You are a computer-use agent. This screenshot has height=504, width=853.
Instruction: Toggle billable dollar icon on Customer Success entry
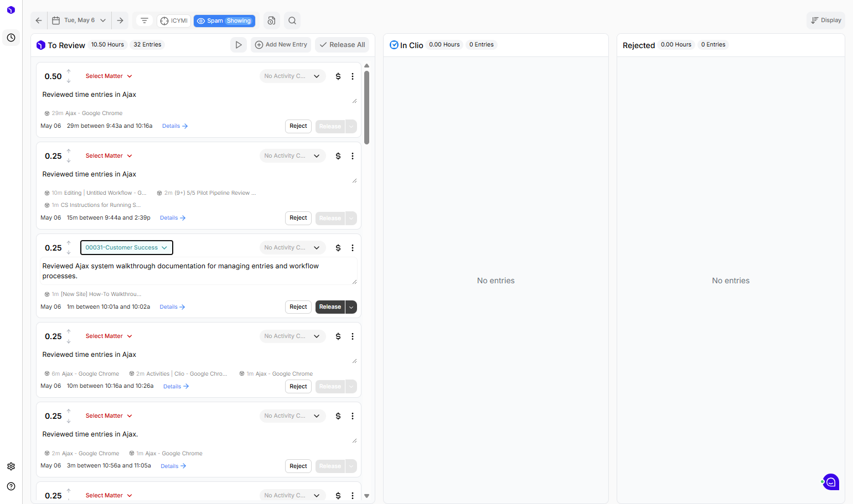[338, 248]
